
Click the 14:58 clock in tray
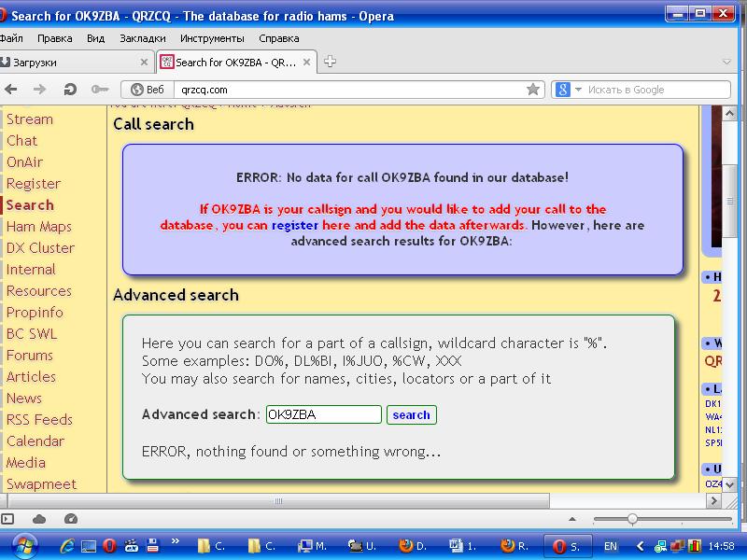coord(721,546)
